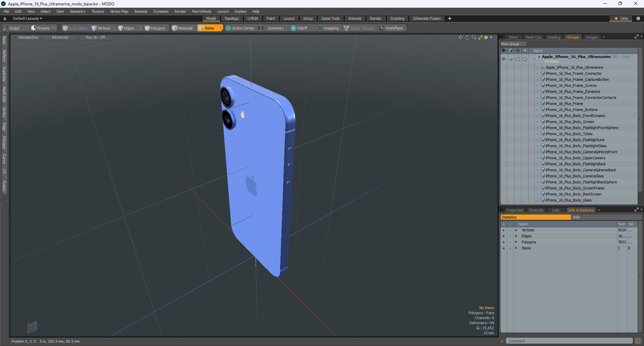644x346 pixels.
Task: Open the Default Layouts dropdown
Action: pos(28,18)
